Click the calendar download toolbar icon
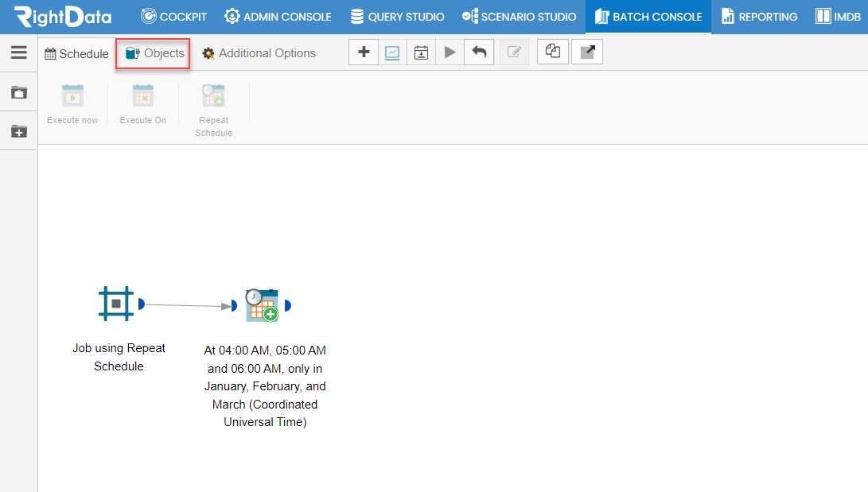 pos(421,52)
